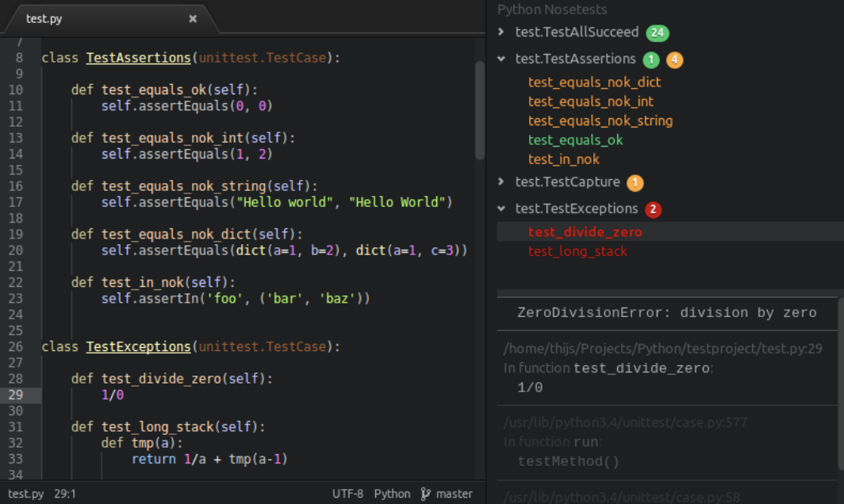Click the test.TestAssertions label
This screenshot has width=844, height=504.
click(x=575, y=59)
